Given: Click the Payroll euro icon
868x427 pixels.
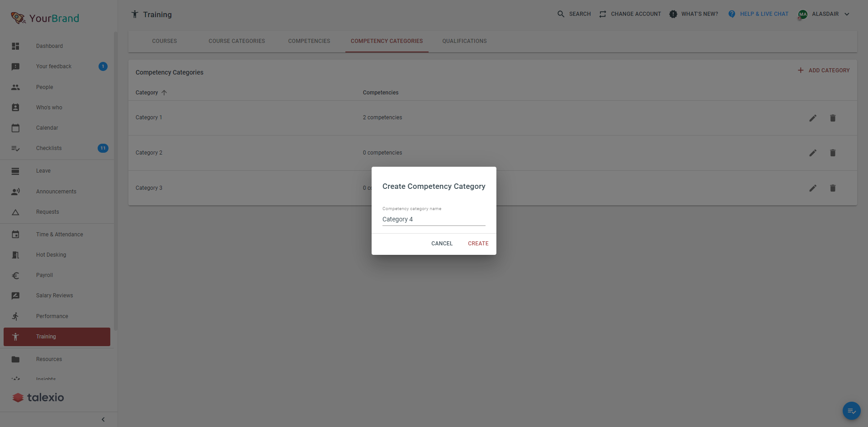Looking at the screenshot, I should (15, 275).
